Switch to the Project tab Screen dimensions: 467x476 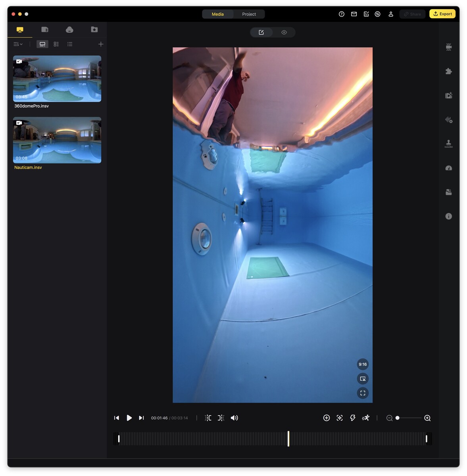pos(249,14)
